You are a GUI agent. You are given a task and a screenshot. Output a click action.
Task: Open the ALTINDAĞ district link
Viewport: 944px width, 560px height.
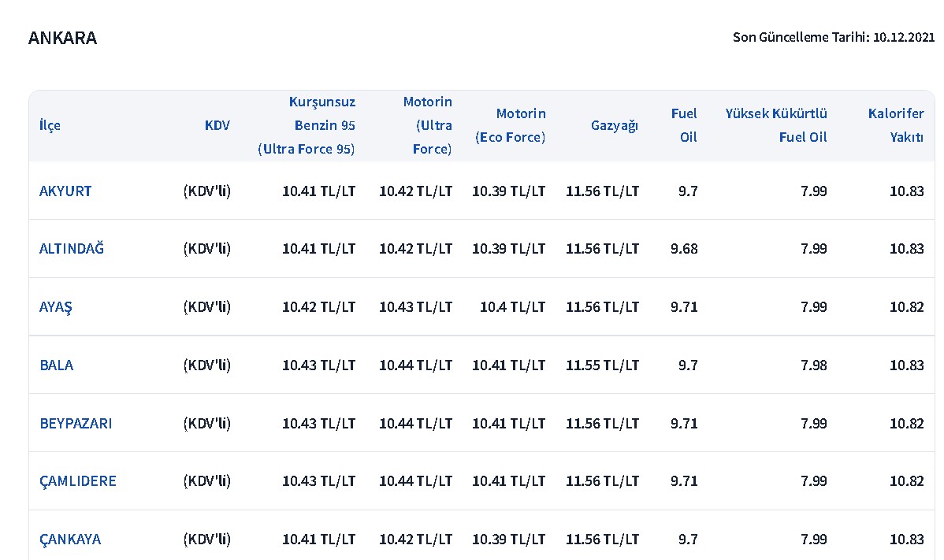[x=72, y=248]
